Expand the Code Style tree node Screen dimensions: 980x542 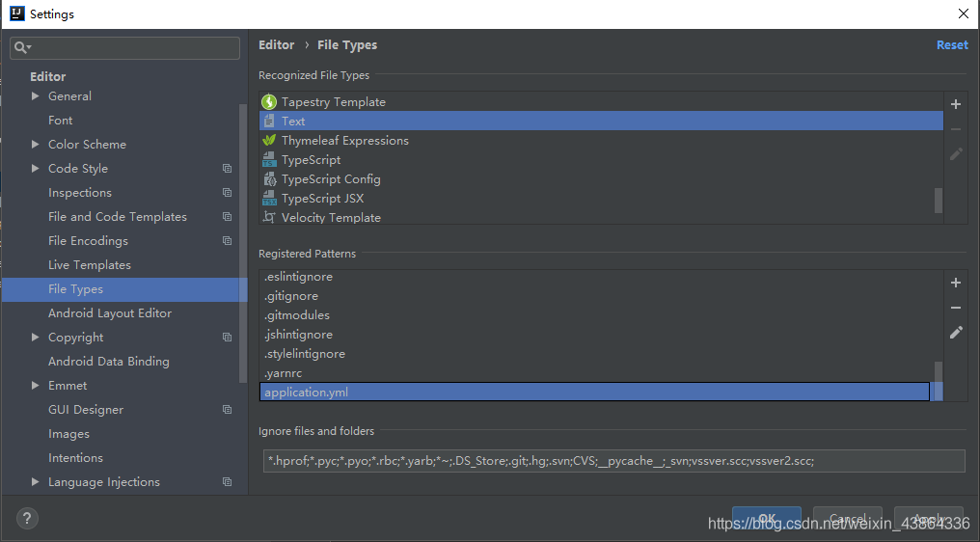pyautogui.click(x=36, y=169)
